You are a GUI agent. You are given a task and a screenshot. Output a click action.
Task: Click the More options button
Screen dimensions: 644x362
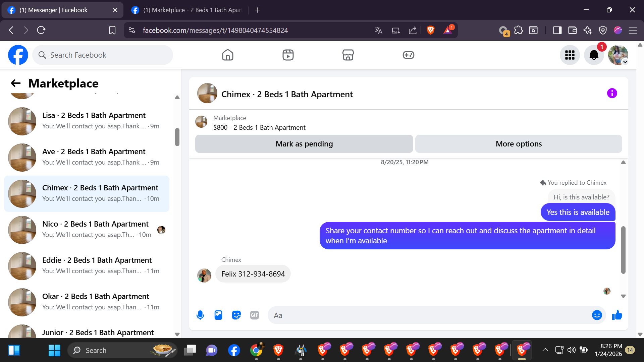(518, 144)
